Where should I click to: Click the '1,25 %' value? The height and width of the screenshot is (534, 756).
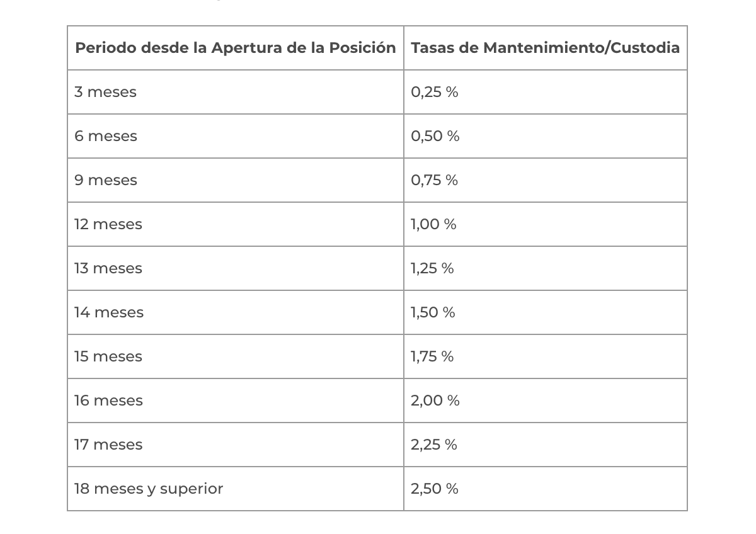432,268
